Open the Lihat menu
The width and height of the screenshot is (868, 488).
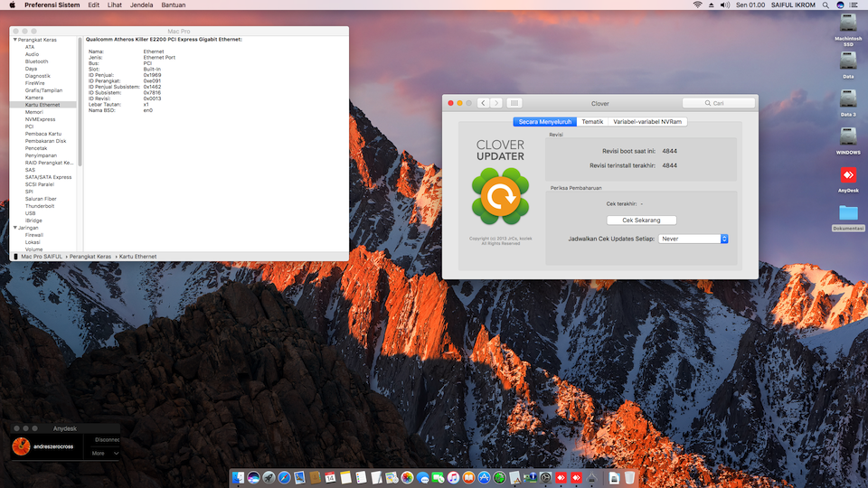coord(115,5)
